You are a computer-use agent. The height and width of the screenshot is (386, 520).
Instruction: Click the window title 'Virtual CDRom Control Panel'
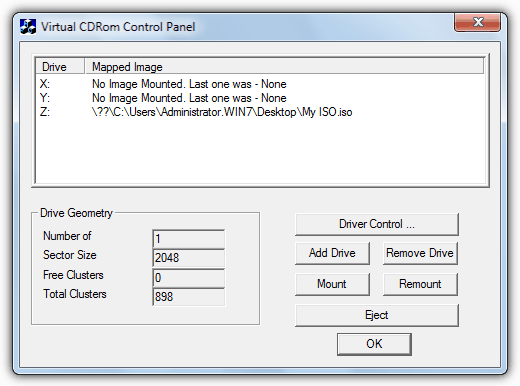[x=118, y=27]
